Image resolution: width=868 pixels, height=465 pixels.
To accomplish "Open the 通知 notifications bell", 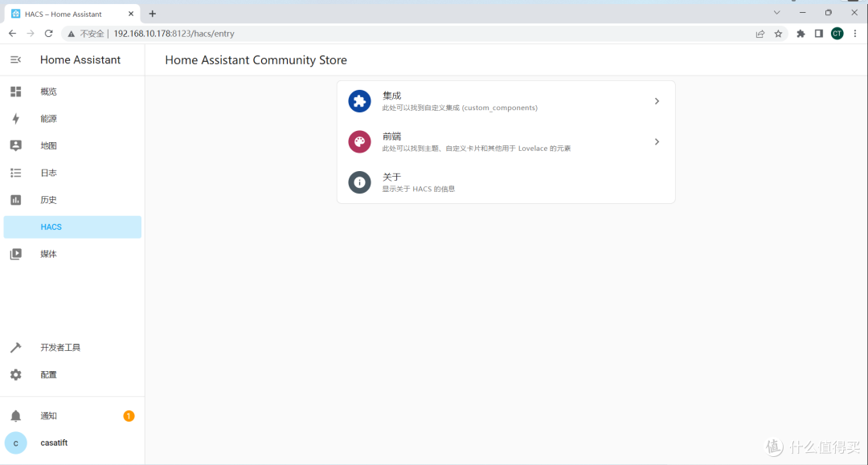I will coord(15,416).
